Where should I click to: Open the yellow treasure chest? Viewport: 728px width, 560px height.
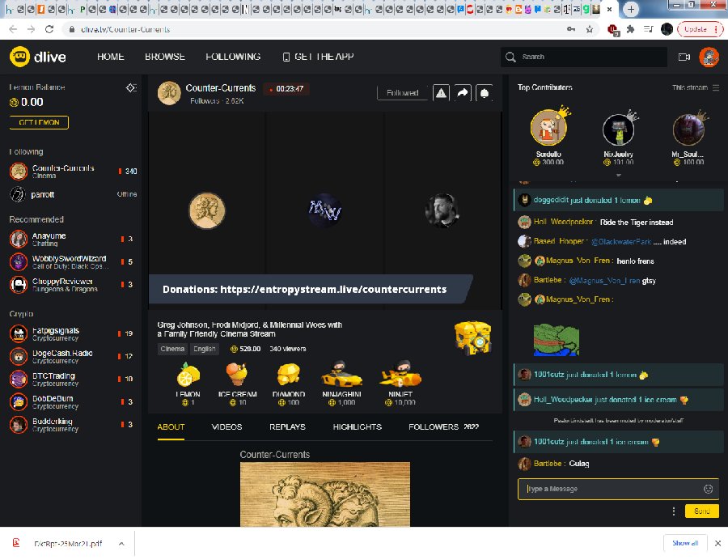coord(472,337)
